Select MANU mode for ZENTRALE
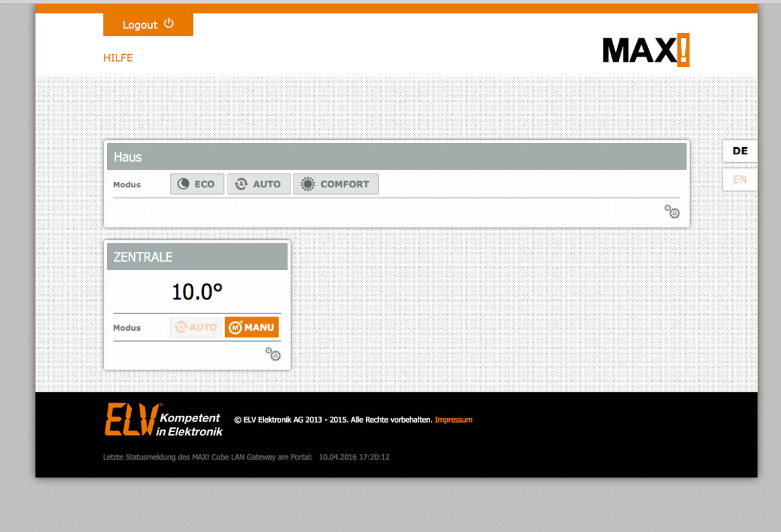Screen dimensions: 781x532 point(251,328)
